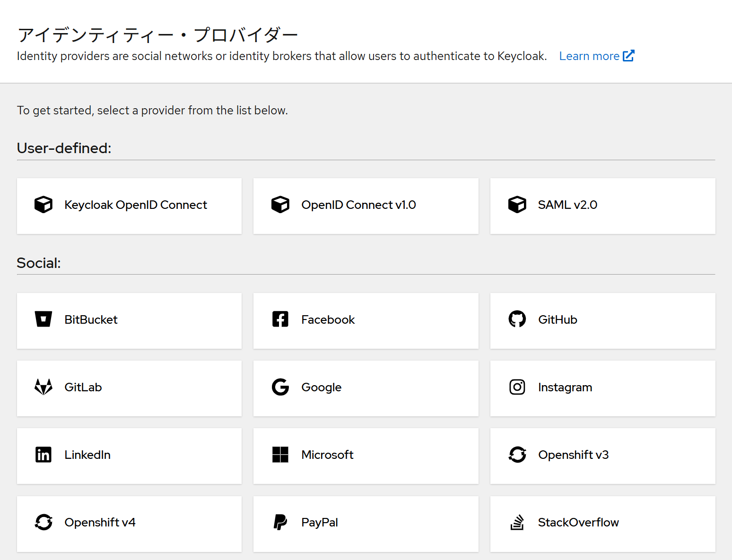Pick the GitHub provider label
This screenshot has height=560, width=732.
pyautogui.click(x=558, y=319)
